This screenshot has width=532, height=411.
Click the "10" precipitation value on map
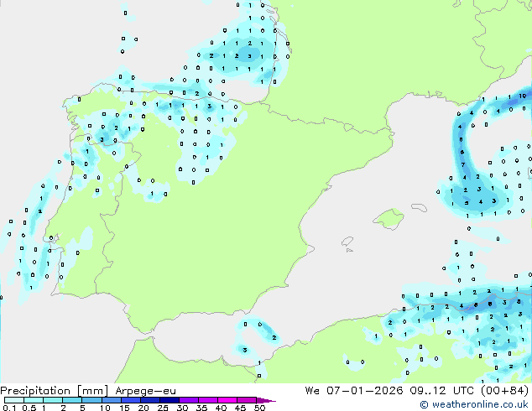523,96
